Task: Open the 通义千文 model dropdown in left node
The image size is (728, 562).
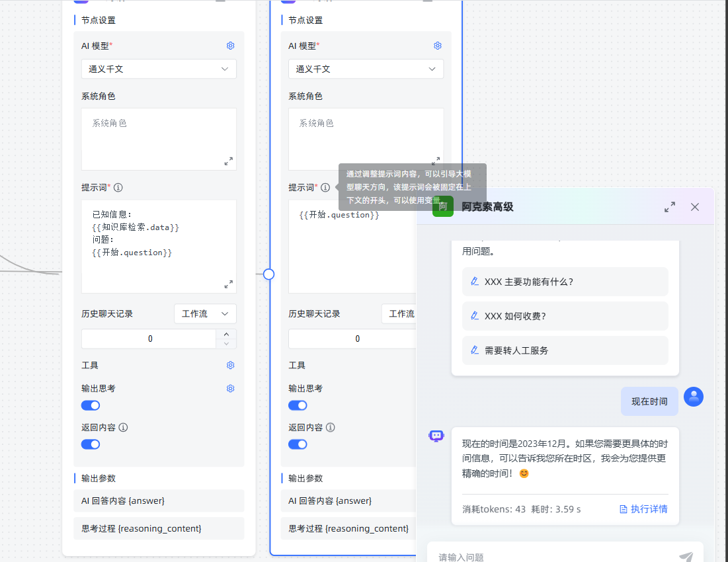Action: 159,69
